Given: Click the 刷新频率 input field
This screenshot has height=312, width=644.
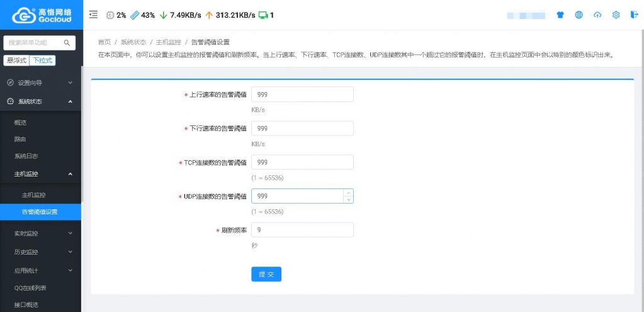Looking at the screenshot, I should coord(302,230).
